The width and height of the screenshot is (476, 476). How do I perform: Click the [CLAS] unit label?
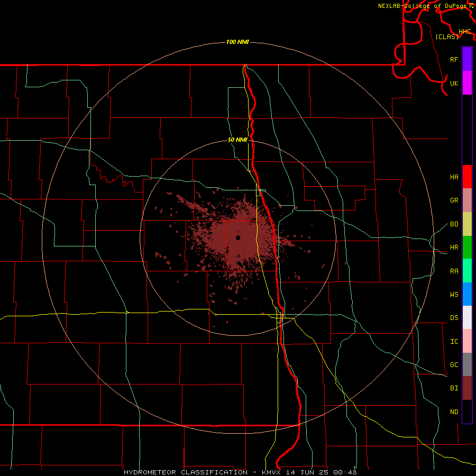pos(446,36)
